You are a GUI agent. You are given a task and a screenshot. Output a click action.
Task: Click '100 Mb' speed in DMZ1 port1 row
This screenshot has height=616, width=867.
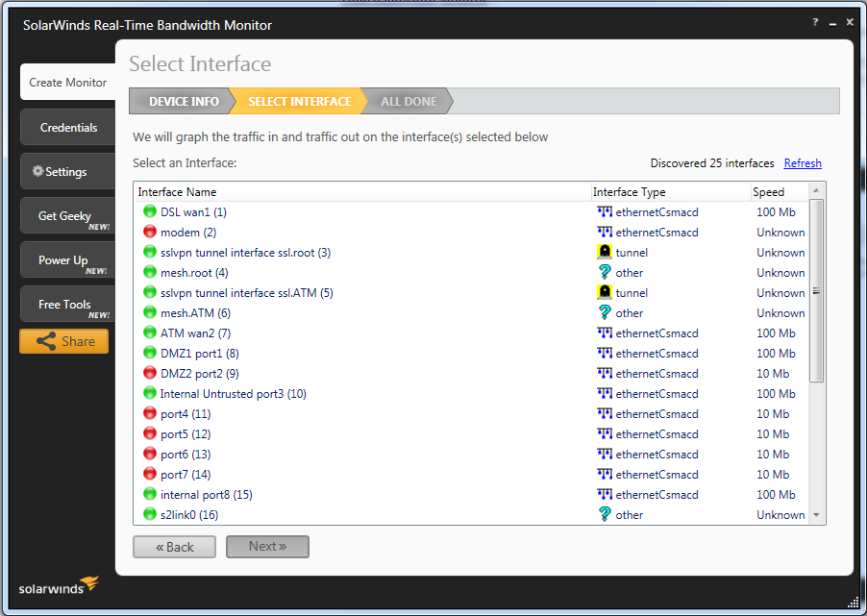776,354
